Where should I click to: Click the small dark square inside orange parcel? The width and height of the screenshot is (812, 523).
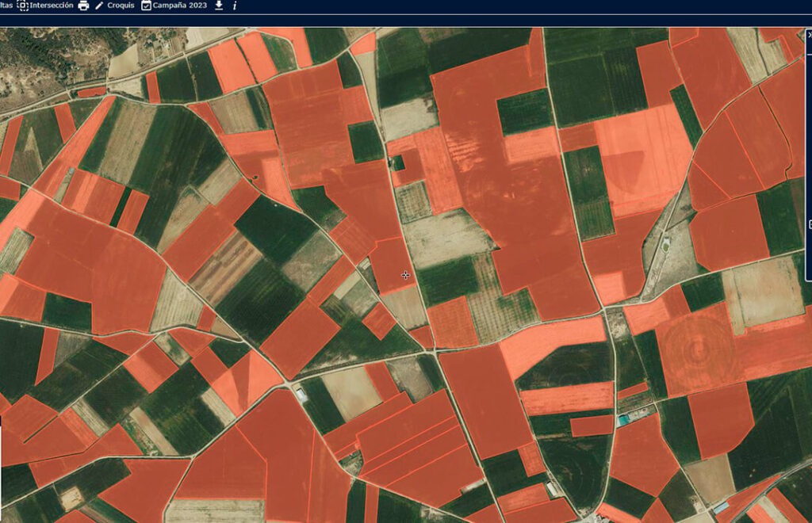tap(398, 163)
